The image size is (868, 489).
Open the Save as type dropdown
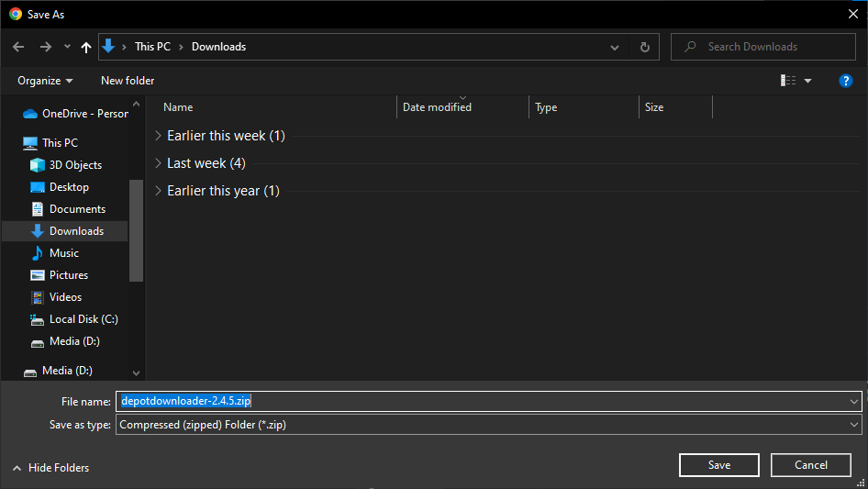(x=488, y=425)
